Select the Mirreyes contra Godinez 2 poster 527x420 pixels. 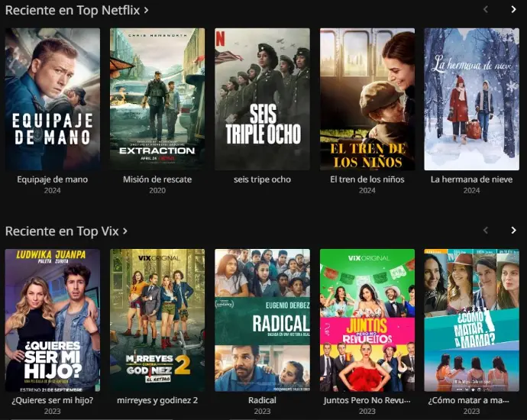point(157,320)
